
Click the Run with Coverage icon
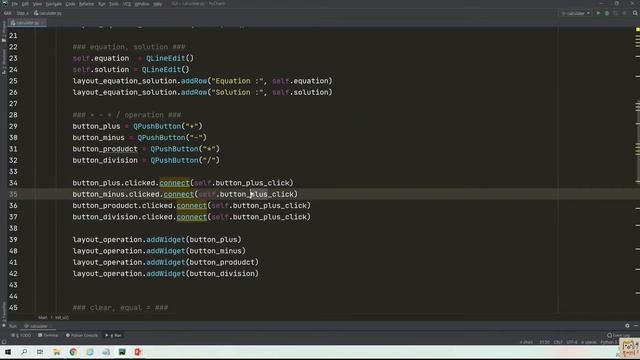coord(616,13)
